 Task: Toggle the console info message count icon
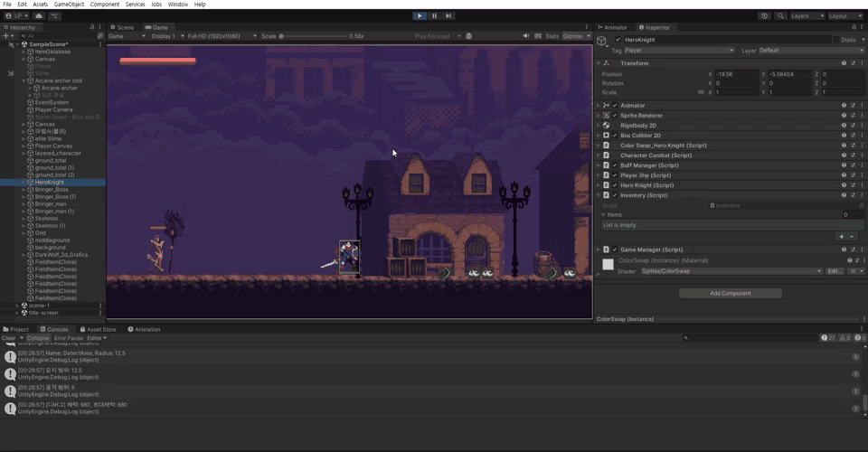tap(828, 338)
